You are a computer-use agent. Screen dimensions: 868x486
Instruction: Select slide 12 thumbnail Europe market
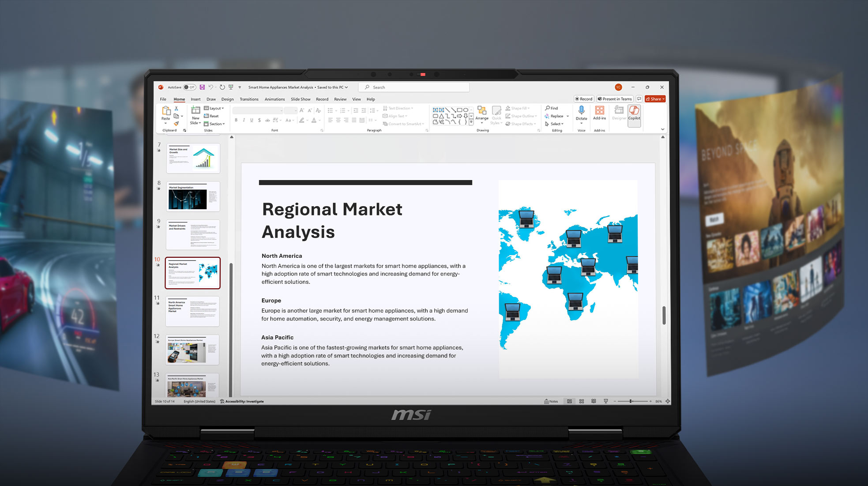tap(192, 350)
